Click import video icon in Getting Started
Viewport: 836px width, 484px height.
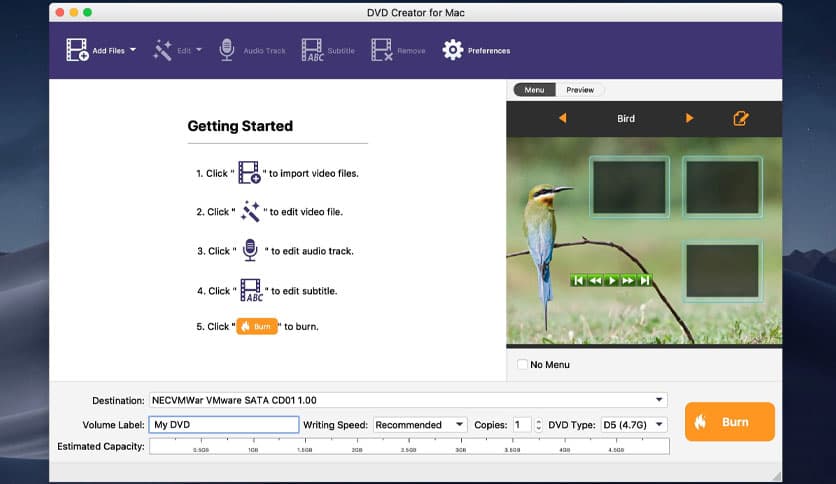(249, 173)
